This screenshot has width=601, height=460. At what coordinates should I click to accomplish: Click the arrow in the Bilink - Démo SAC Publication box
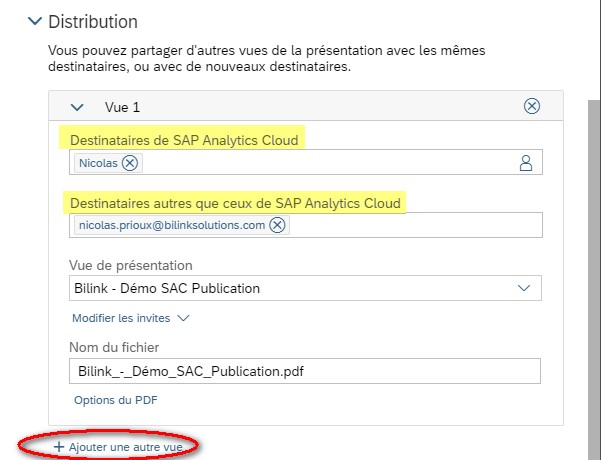click(524, 288)
